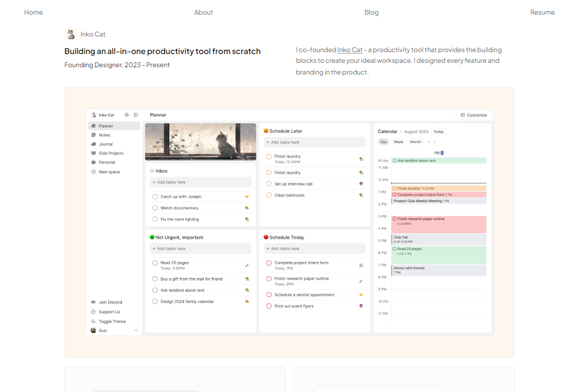Go to next day with calendar right chevron
The width and height of the screenshot is (579, 392).
point(435,142)
